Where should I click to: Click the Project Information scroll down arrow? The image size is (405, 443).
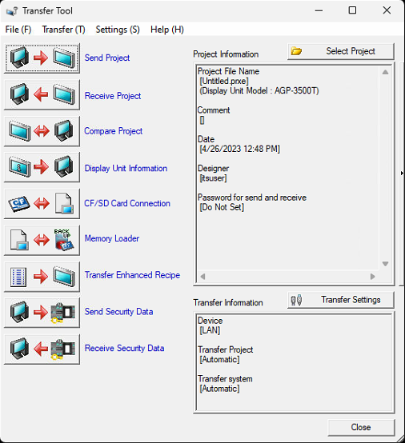(385, 264)
